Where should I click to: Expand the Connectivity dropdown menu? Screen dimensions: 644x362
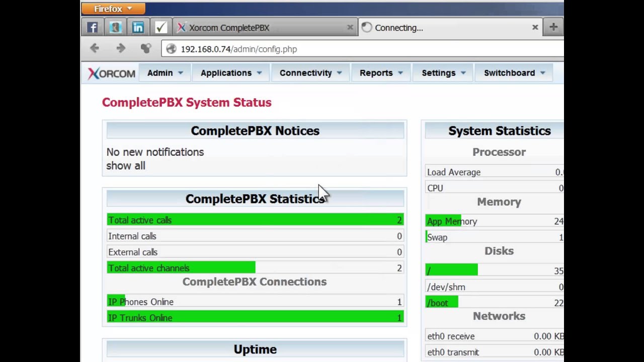[310, 73]
